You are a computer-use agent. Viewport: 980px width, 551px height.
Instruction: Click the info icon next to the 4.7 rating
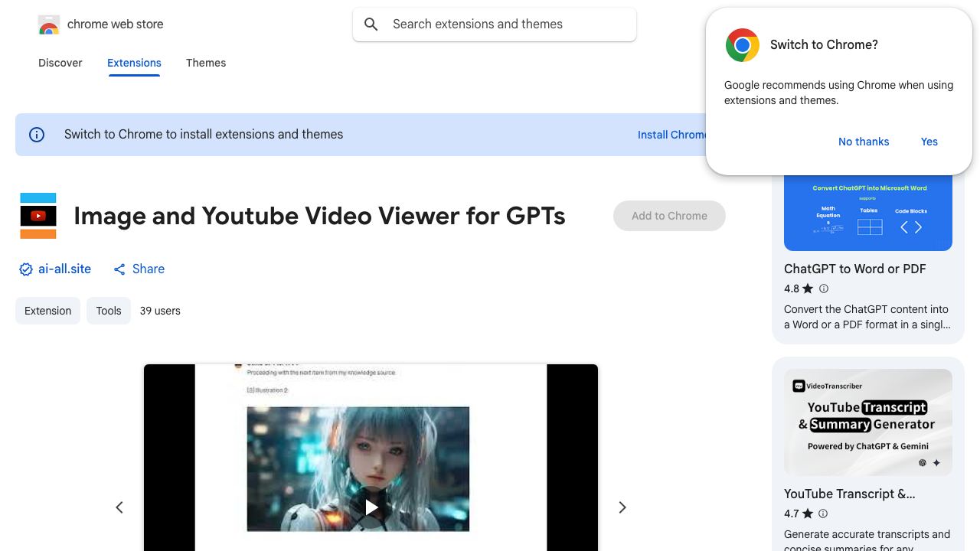point(824,514)
